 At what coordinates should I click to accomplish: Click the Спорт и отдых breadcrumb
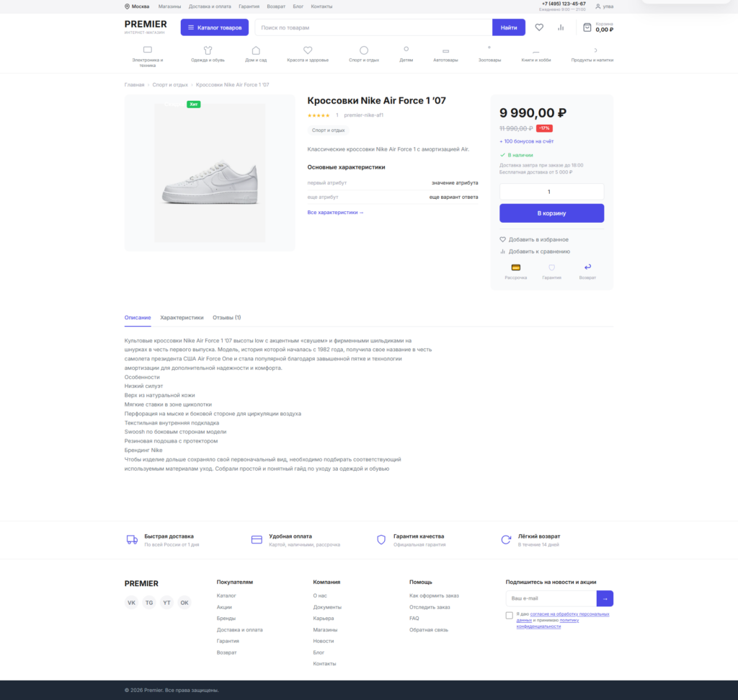coord(170,85)
